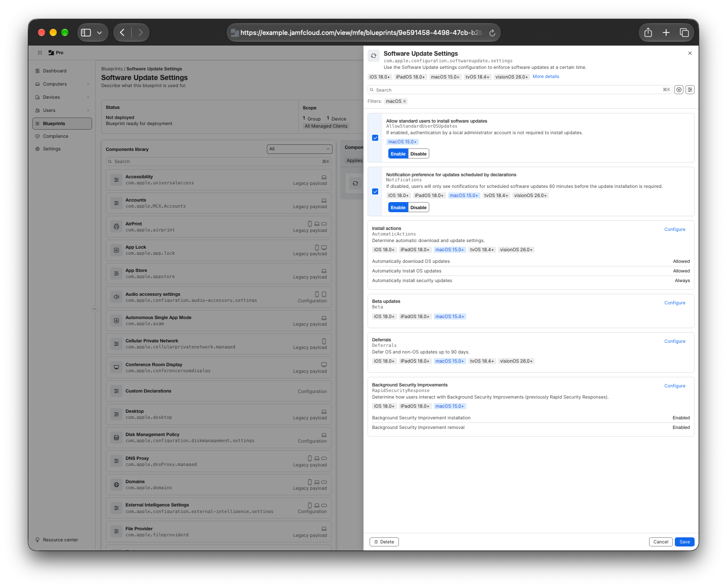Collapse the sidebar using the handle arrow
Image resolution: width=727 pixels, height=588 pixels.
point(94,309)
